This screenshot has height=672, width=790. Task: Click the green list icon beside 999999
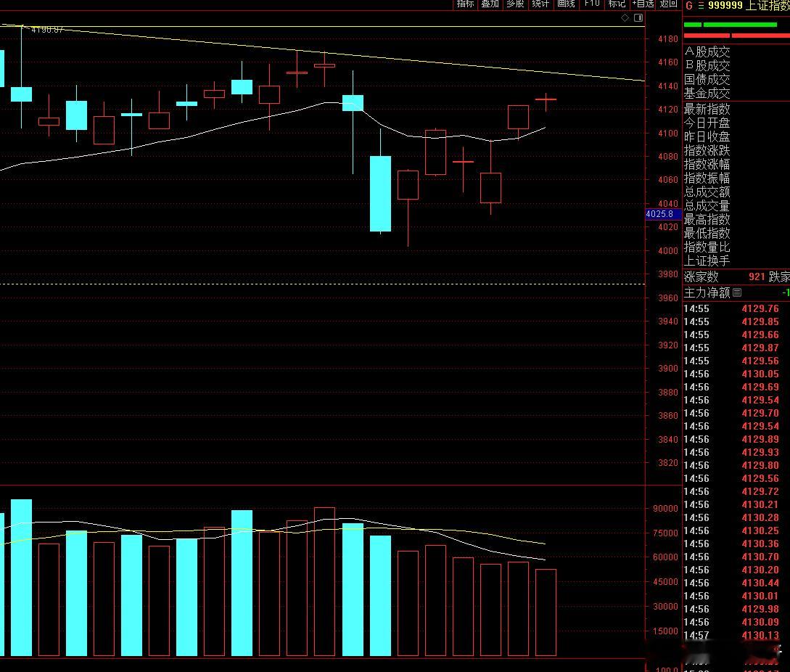(701, 6)
